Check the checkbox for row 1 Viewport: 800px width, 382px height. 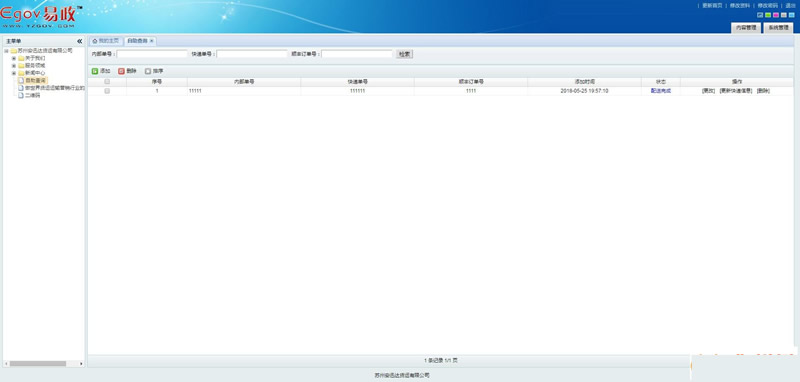[x=107, y=91]
